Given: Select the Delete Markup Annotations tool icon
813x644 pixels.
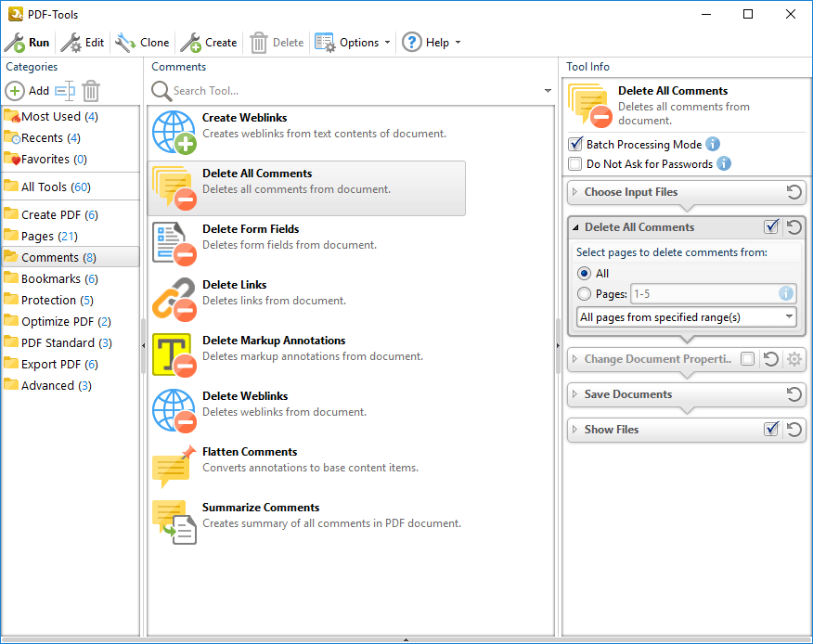Looking at the screenshot, I should pyautogui.click(x=173, y=355).
